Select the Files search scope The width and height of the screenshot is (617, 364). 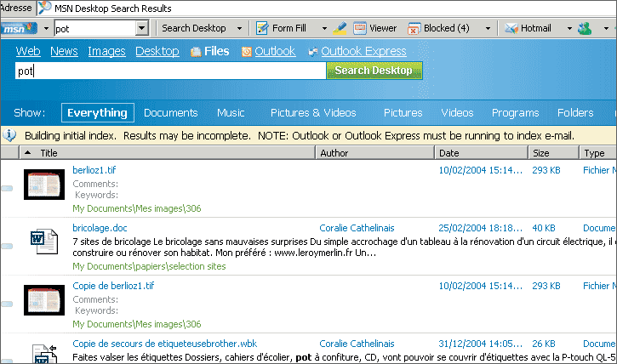216,51
